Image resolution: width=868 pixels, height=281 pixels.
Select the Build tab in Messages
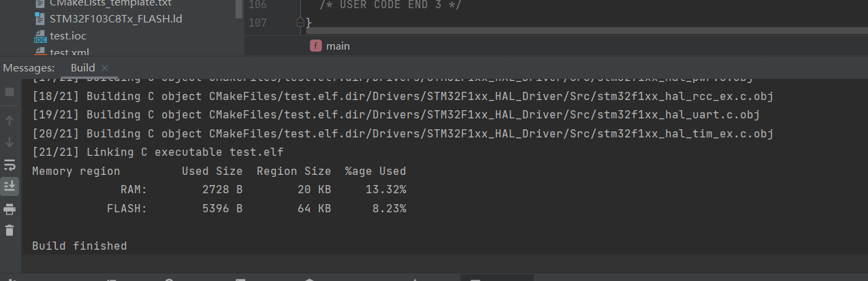pos(83,68)
